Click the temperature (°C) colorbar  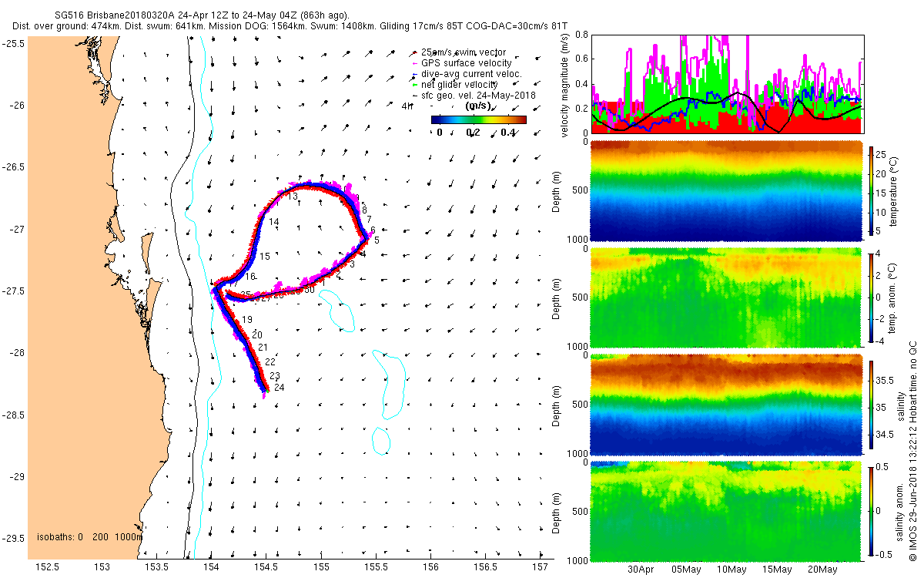tap(872, 190)
